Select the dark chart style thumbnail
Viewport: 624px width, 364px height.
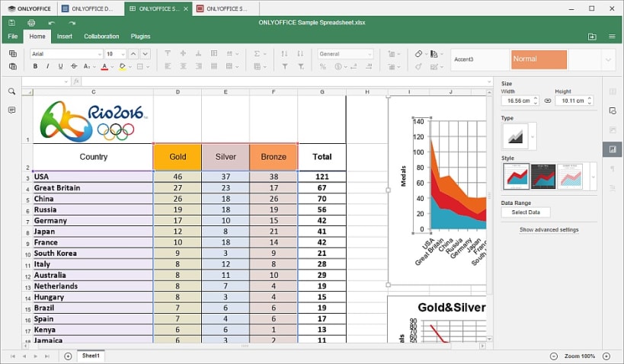coord(543,176)
